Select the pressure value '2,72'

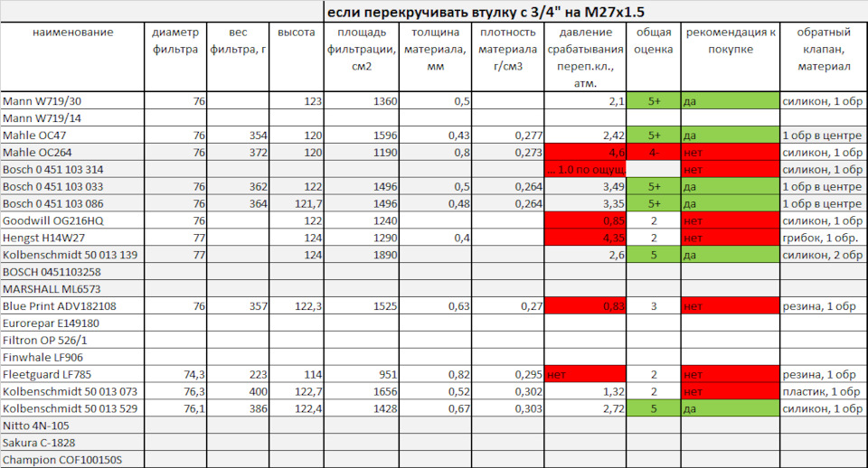click(x=585, y=408)
